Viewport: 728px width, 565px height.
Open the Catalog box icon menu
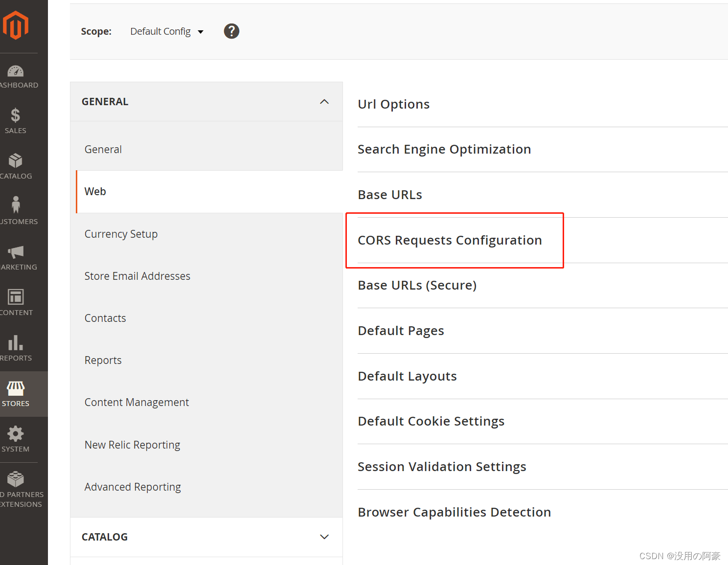(16, 160)
